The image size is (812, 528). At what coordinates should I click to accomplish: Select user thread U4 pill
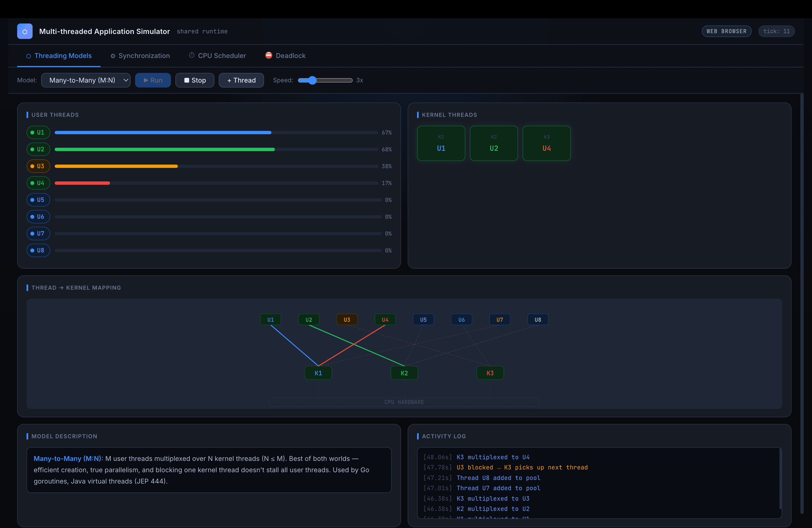pos(38,183)
